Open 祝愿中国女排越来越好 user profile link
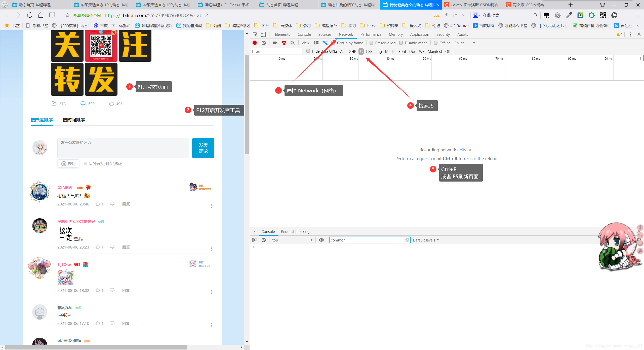The image size is (644, 350). click(x=76, y=222)
